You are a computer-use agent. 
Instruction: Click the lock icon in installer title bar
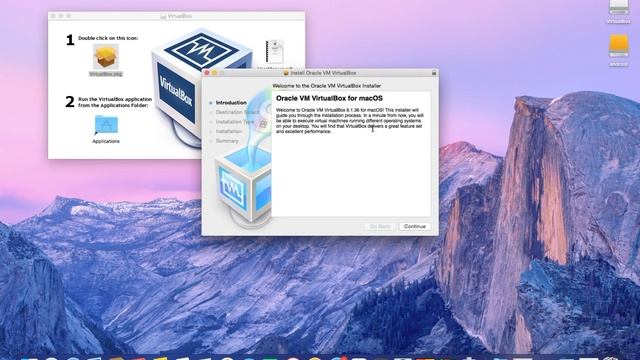coord(434,73)
